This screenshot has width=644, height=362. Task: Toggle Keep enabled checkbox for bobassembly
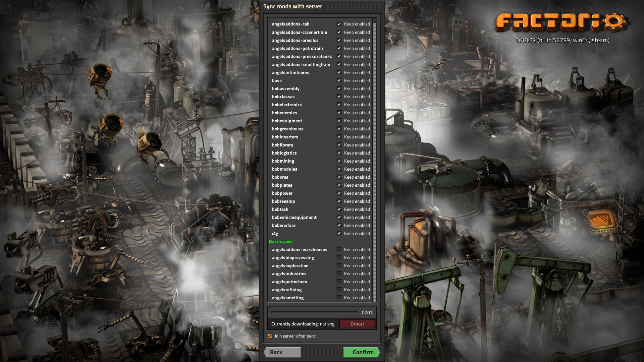click(x=339, y=88)
